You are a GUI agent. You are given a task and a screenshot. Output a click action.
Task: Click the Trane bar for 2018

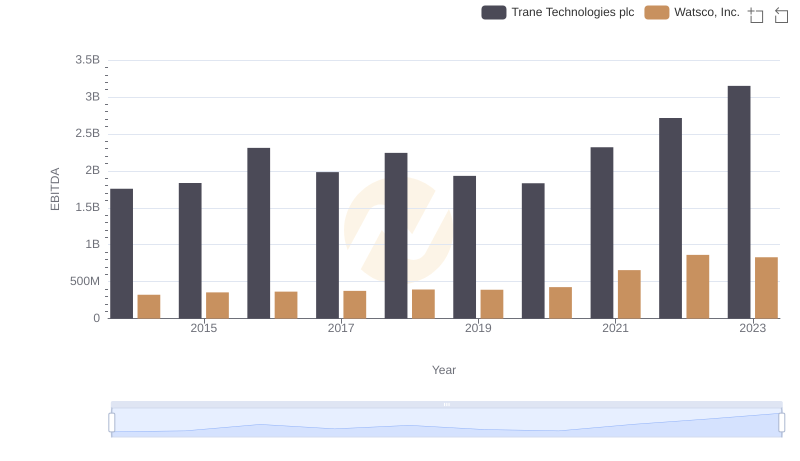(x=396, y=236)
